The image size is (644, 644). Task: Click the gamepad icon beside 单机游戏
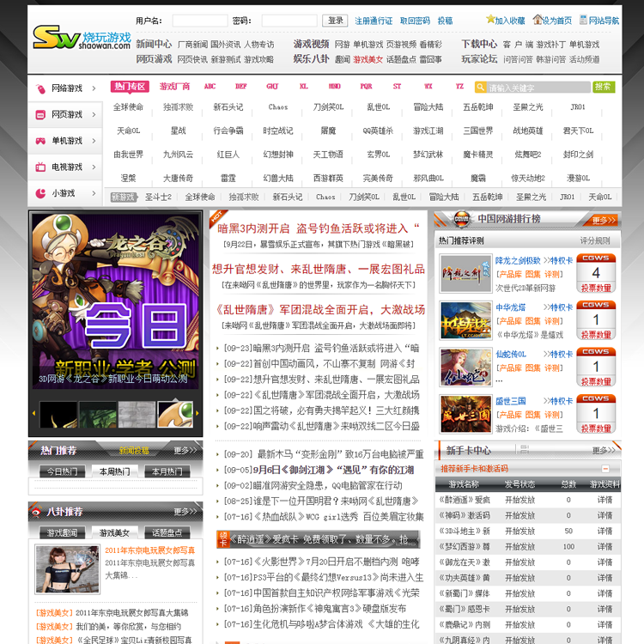click(x=40, y=141)
